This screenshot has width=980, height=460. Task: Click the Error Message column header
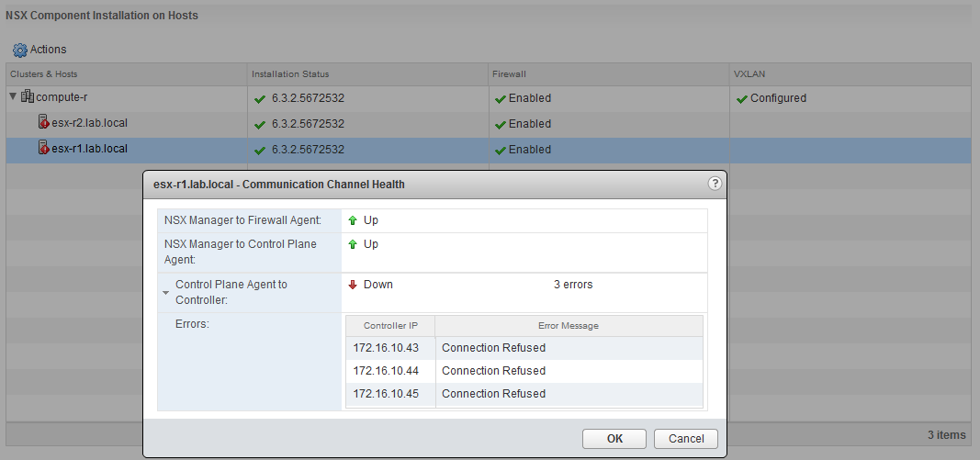568,326
